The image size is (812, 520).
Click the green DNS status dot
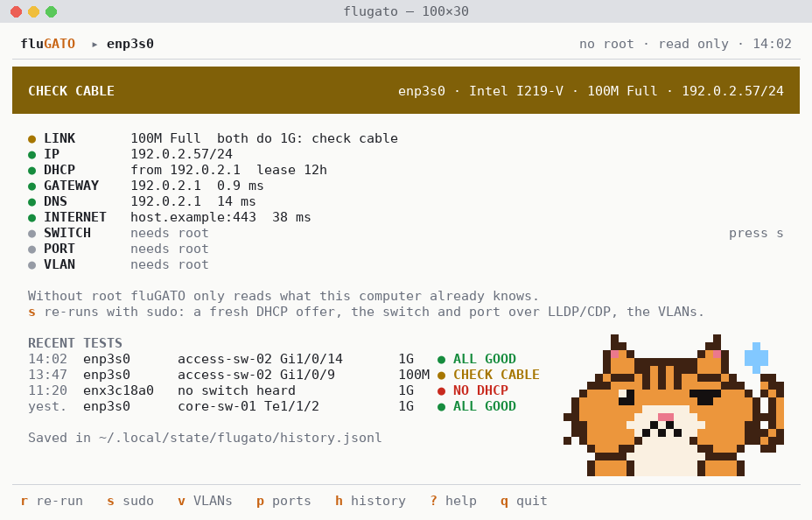pos(32,202)
